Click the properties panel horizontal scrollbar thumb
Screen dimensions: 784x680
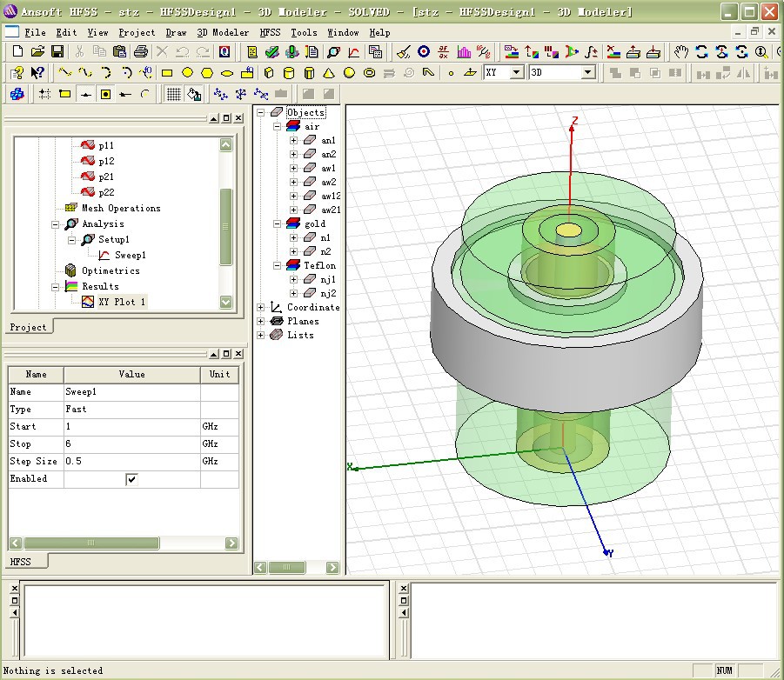point(91,543)
